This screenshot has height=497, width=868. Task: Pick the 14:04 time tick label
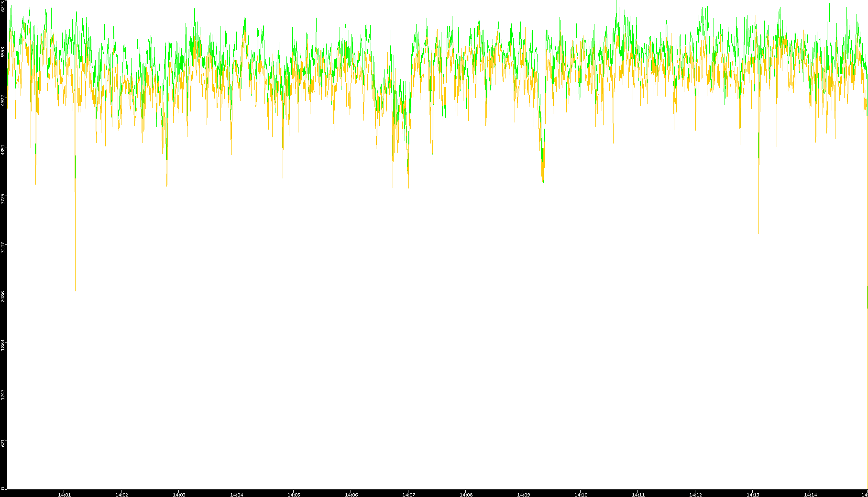[x=236, y=495]
